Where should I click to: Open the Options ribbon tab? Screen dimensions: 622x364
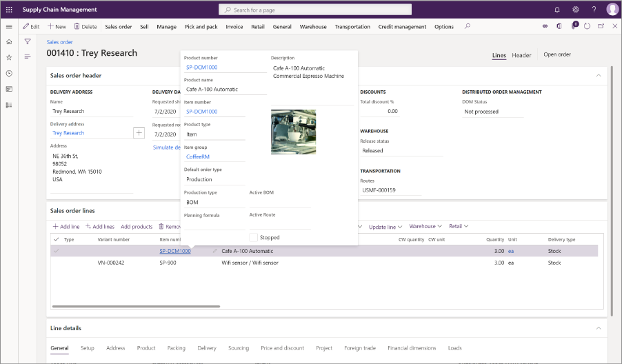pos(444,27)
